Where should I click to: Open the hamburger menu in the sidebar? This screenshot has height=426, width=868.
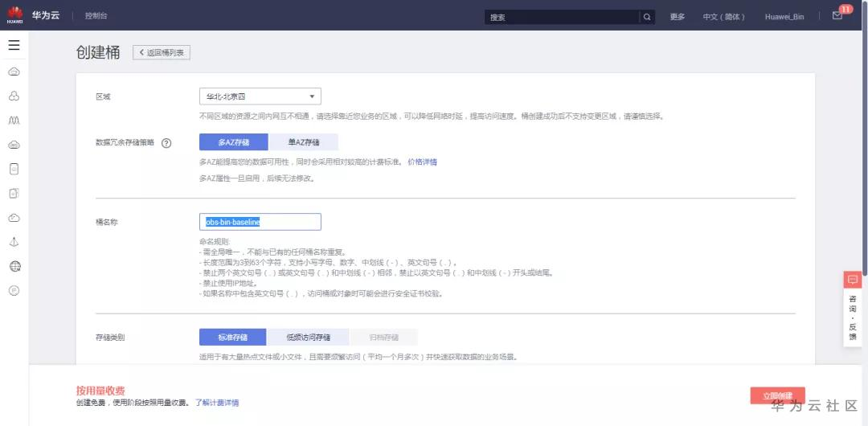[14, 46]
